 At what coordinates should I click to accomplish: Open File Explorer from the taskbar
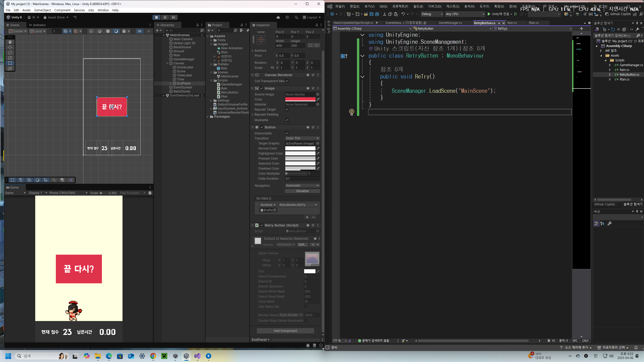click(x=98, y=356)
